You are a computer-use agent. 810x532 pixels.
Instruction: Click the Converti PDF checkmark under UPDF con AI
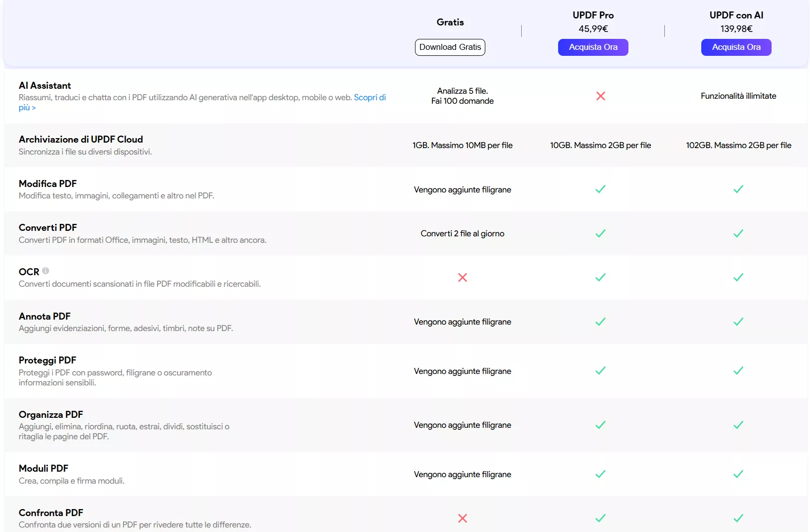[x=739, y=233]
